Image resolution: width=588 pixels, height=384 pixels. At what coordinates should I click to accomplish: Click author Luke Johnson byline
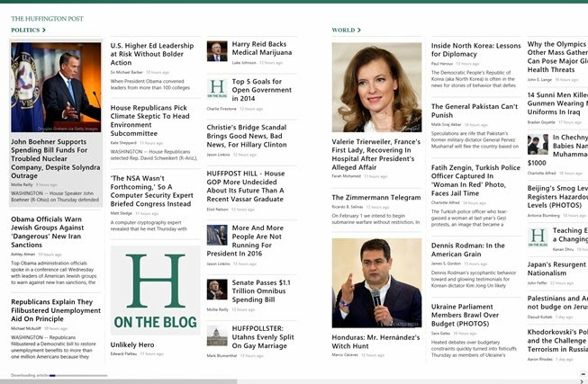(244, 63)
